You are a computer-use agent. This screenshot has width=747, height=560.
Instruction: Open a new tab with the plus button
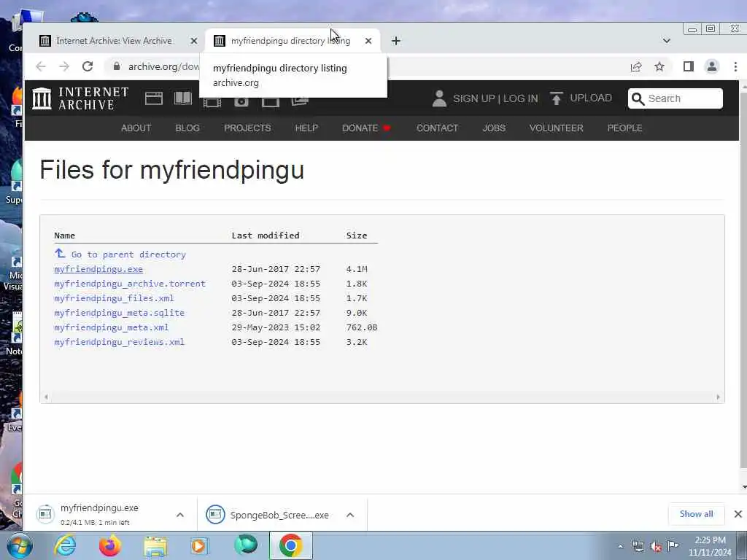point(396,41)
